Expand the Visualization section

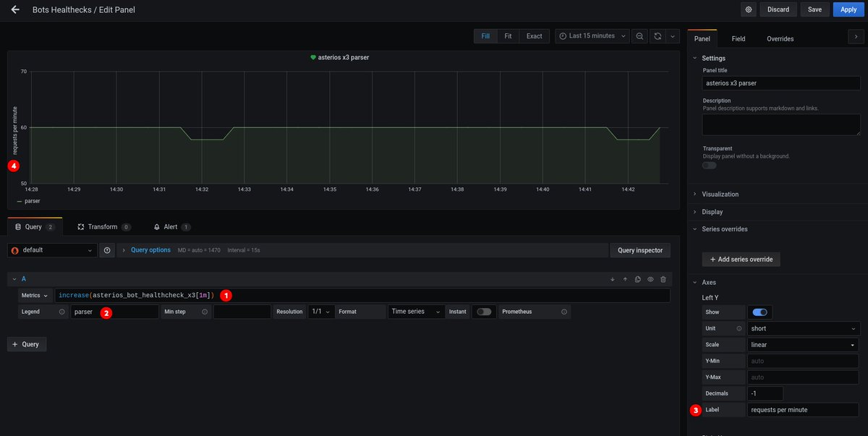click(x=720, y=194)
